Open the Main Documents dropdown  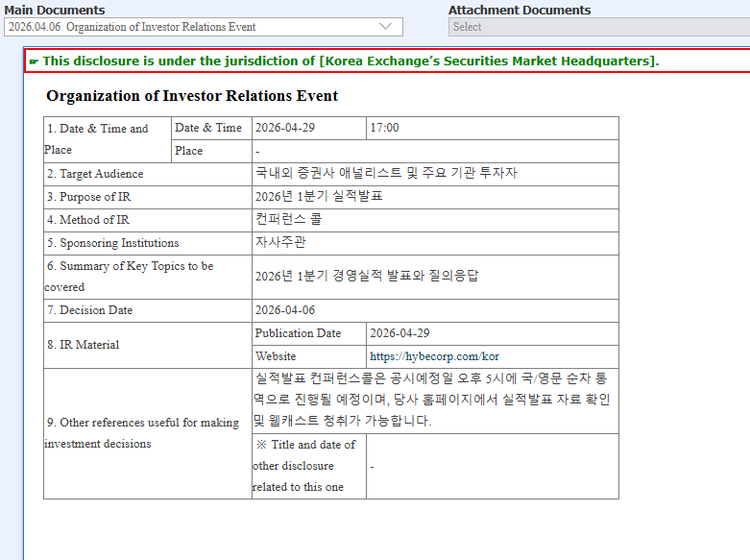click(x=204, y=27)
